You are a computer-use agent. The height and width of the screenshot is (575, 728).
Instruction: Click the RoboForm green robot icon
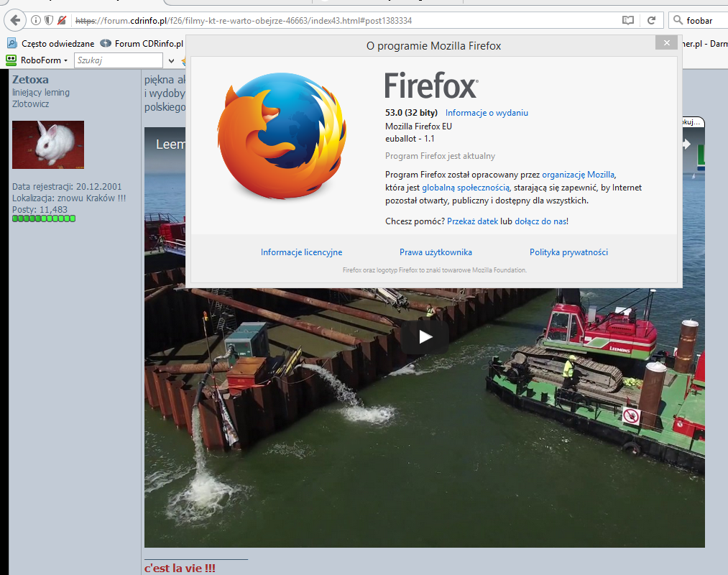click(x=11, y=60)
